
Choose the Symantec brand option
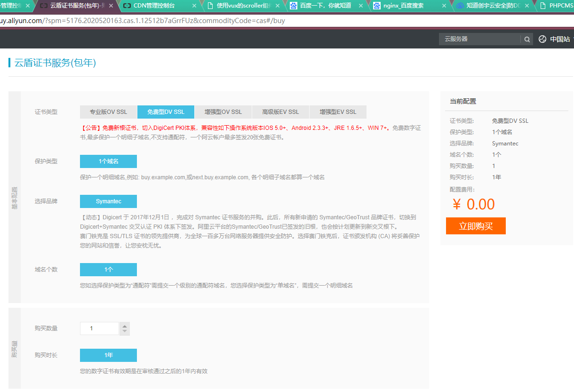108,201
